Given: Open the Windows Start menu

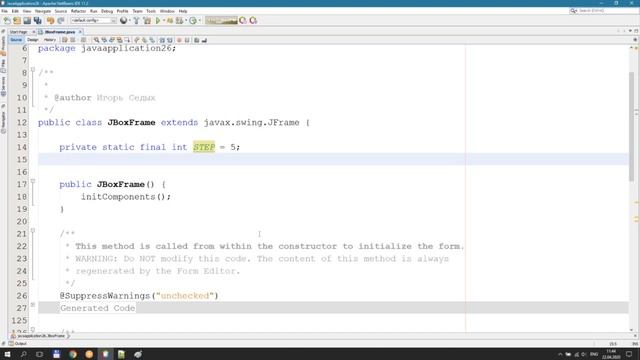Looking at the screenshot, I should (7, 354).
